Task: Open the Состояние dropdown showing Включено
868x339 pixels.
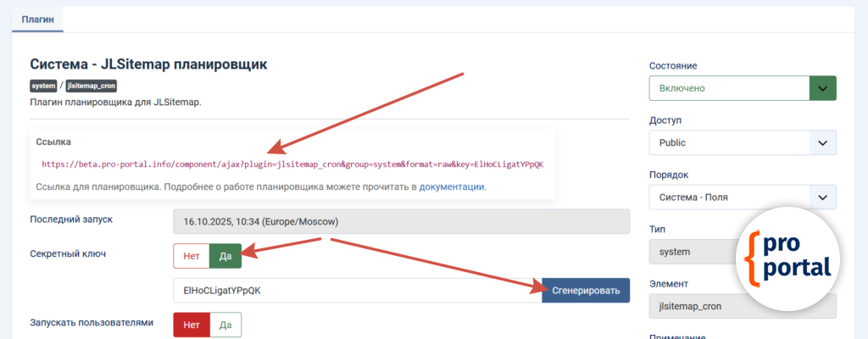Action: tap(729, 88)
